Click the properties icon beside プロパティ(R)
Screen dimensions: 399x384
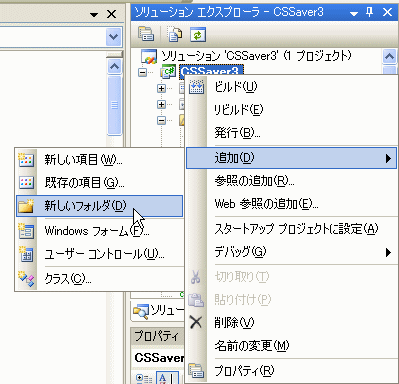click(196, 371)
